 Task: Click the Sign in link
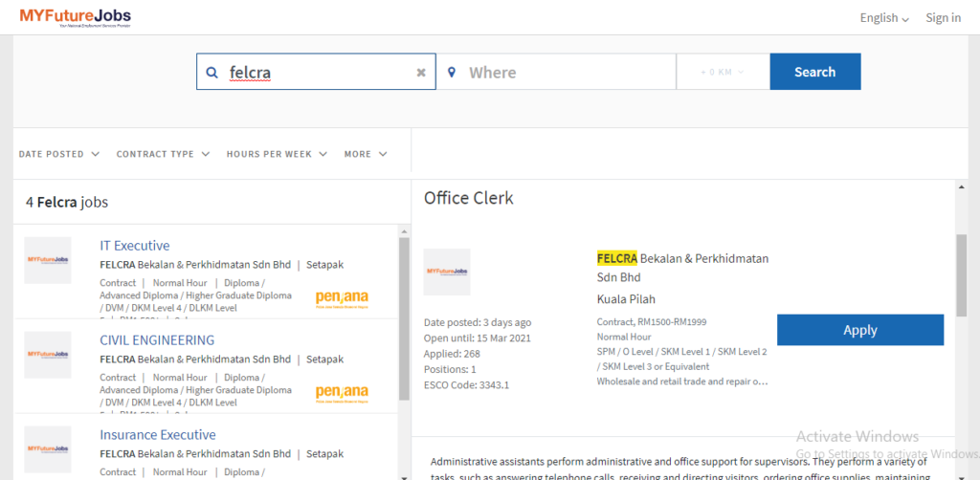click(x=943, y=18)
